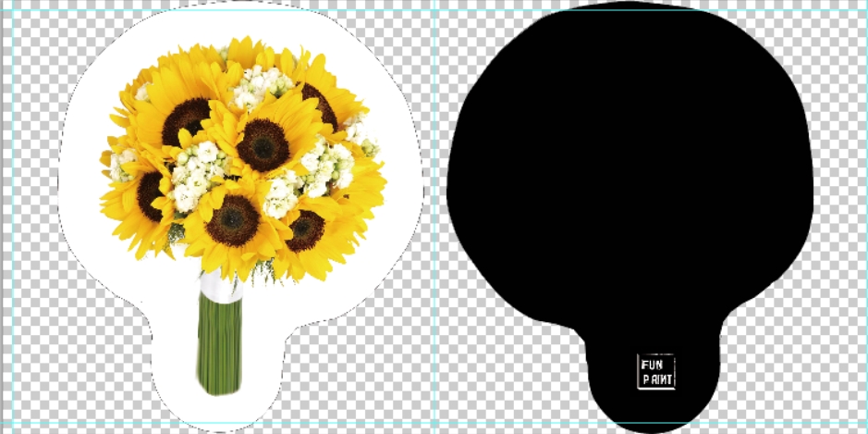Click the dark center of the middle sunflower
Viewport: 868px width, 434px height.
pos(264,144)
